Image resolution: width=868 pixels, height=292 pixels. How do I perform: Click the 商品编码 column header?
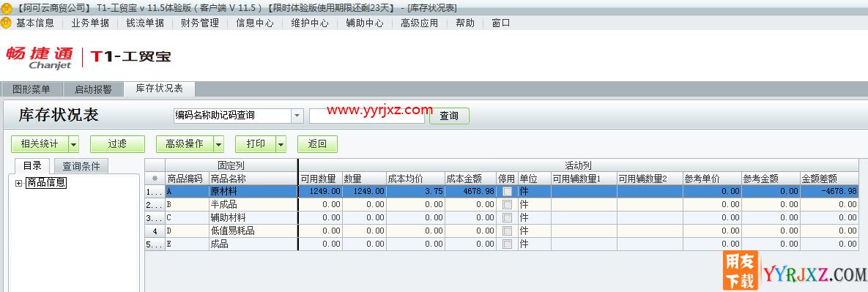(x=187, y=179)
